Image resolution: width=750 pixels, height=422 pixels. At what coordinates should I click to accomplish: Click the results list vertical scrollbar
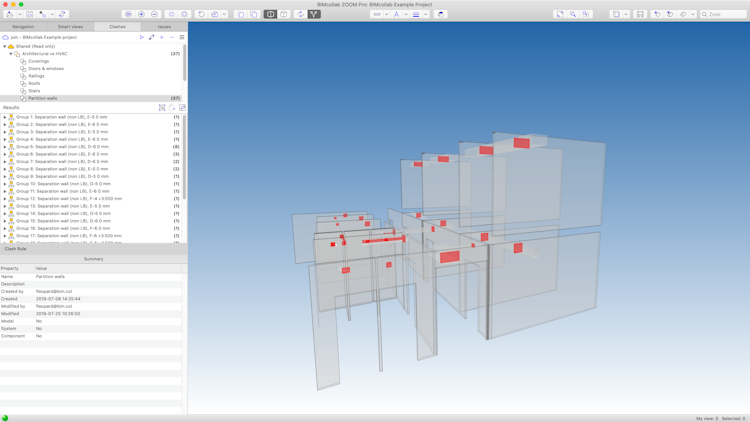(185, 157)
